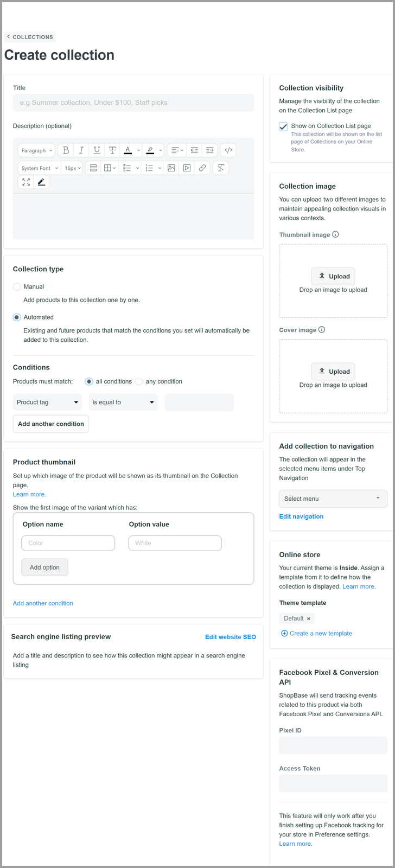
Task: Choose the 'any condition' match option
Action: click(139, 381)
